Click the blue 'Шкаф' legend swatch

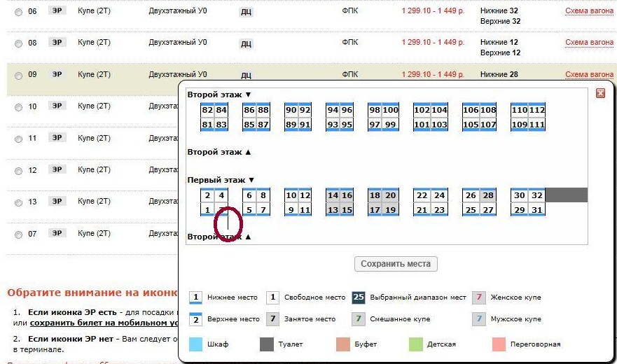tap(196, 344)
